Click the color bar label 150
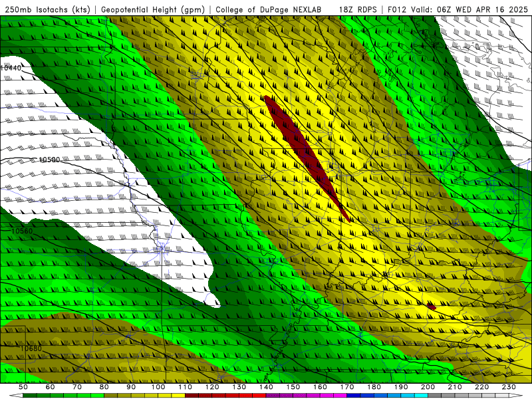 pos(293,387)
